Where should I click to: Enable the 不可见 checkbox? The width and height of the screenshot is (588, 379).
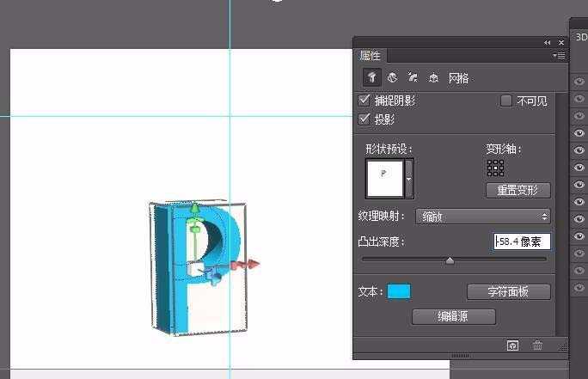click(x=506, y=101)
